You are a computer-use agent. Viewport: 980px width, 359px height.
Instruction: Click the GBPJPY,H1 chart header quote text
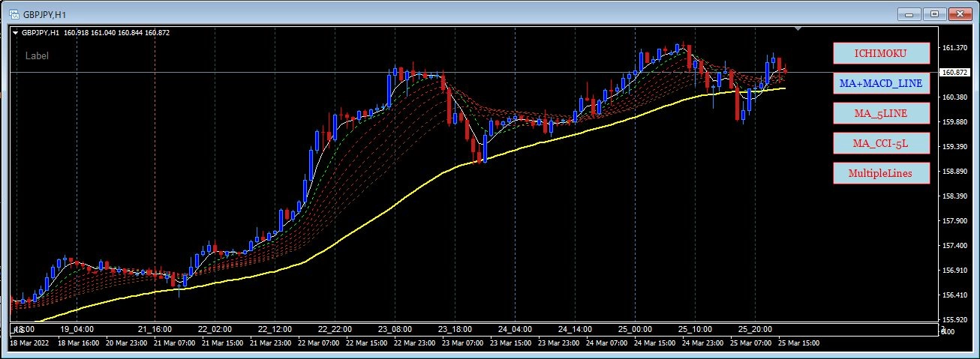(x=95, y=32)
